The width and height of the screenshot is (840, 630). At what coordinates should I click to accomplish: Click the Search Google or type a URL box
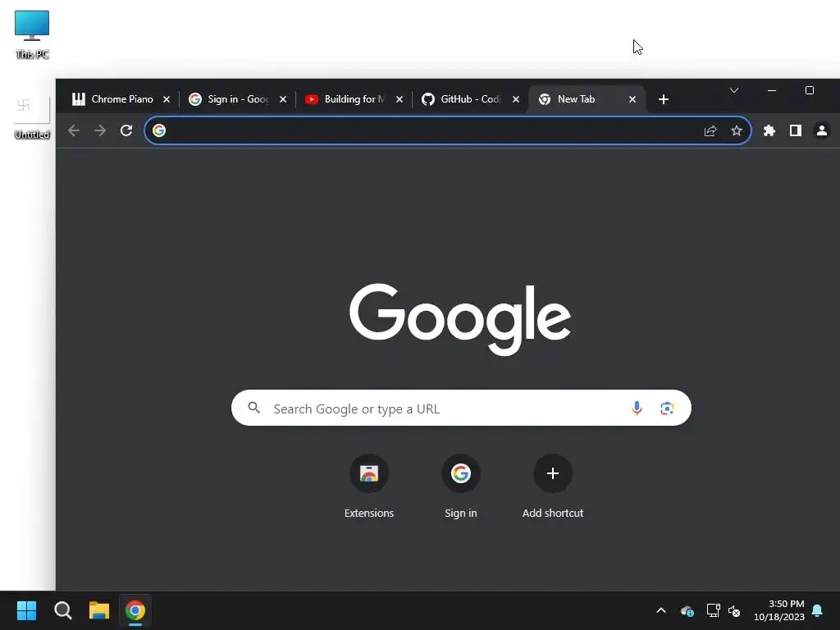(461, 409)
